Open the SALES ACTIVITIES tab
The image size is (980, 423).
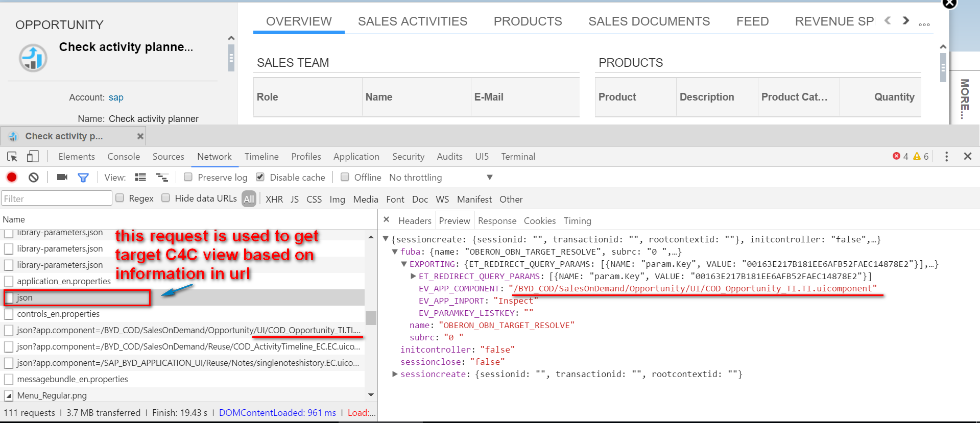click(413, 21)
